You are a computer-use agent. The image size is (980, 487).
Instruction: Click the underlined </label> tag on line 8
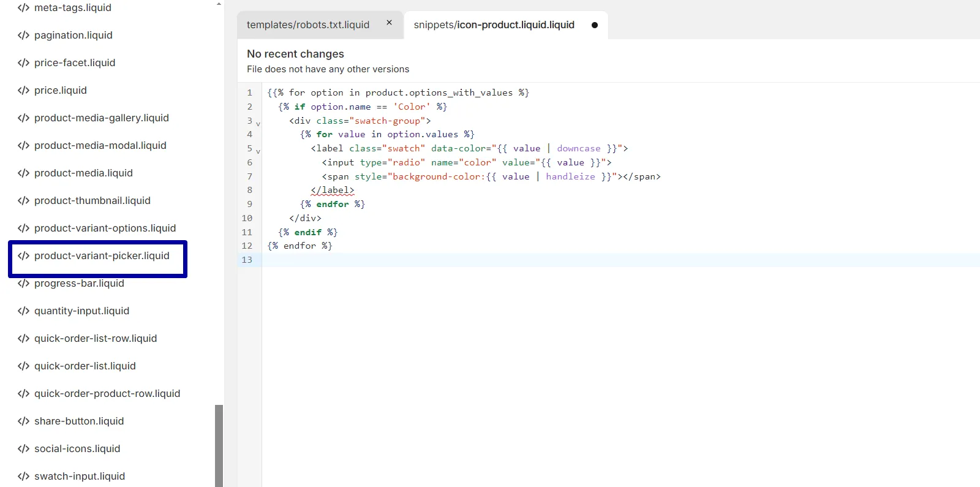click(333, 191)
